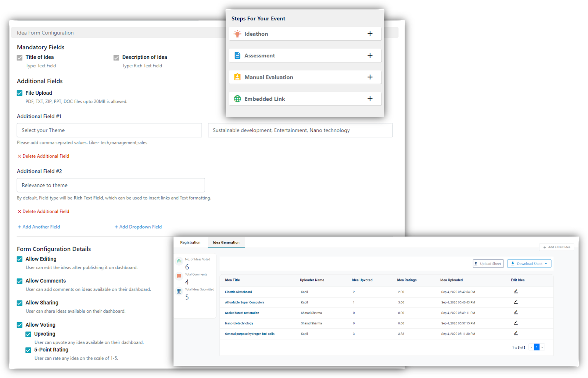Expand the Ideathon step with plus
The image size is (588, 378).
coord(370,34)
